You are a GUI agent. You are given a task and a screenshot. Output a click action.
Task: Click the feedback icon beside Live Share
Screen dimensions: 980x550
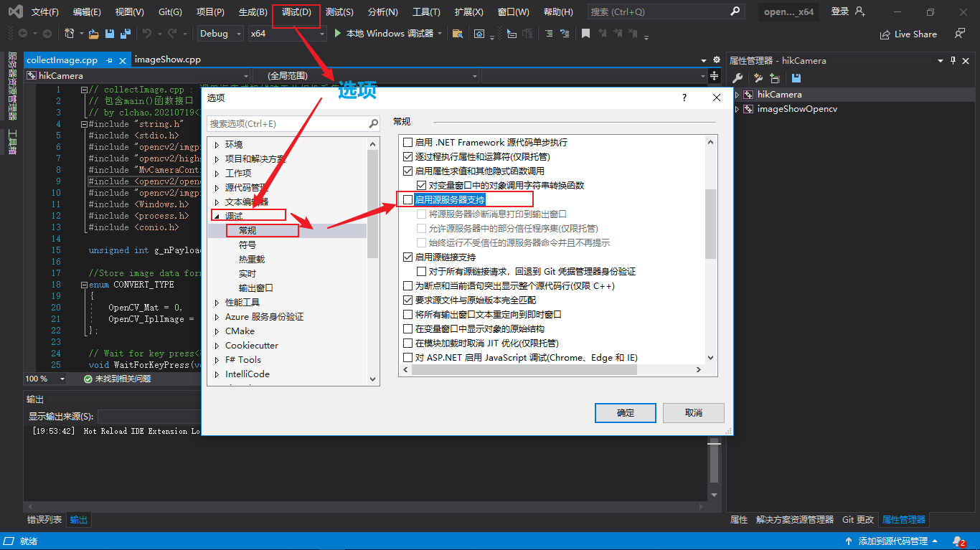pyautogui.click(x=960, y=34)
